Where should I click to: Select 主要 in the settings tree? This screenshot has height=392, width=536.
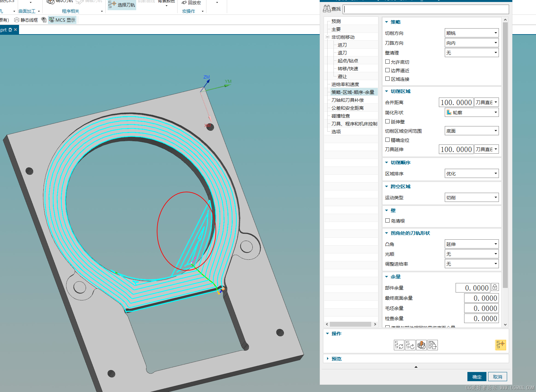[x=336, y=29]
